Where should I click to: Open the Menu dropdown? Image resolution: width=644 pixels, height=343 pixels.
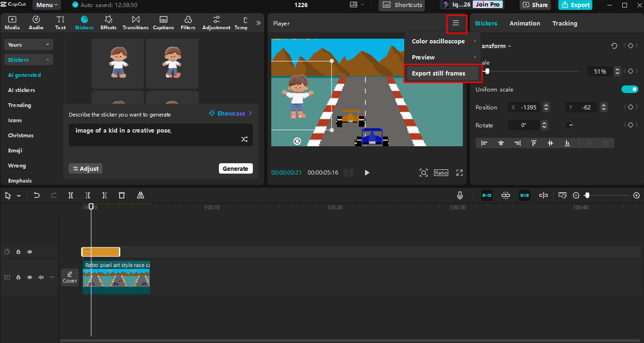click(x=47, y=5)
